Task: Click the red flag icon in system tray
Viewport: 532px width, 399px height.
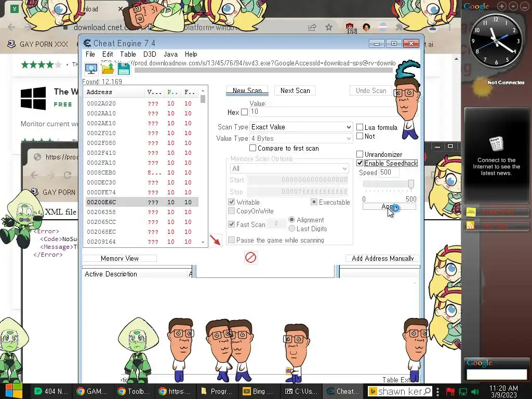Action: pyautogui.click(x=450, y=392)
